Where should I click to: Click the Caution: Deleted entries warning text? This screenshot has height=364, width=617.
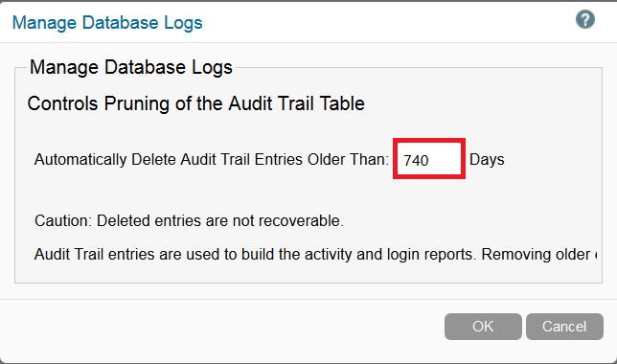click(189, 220)
